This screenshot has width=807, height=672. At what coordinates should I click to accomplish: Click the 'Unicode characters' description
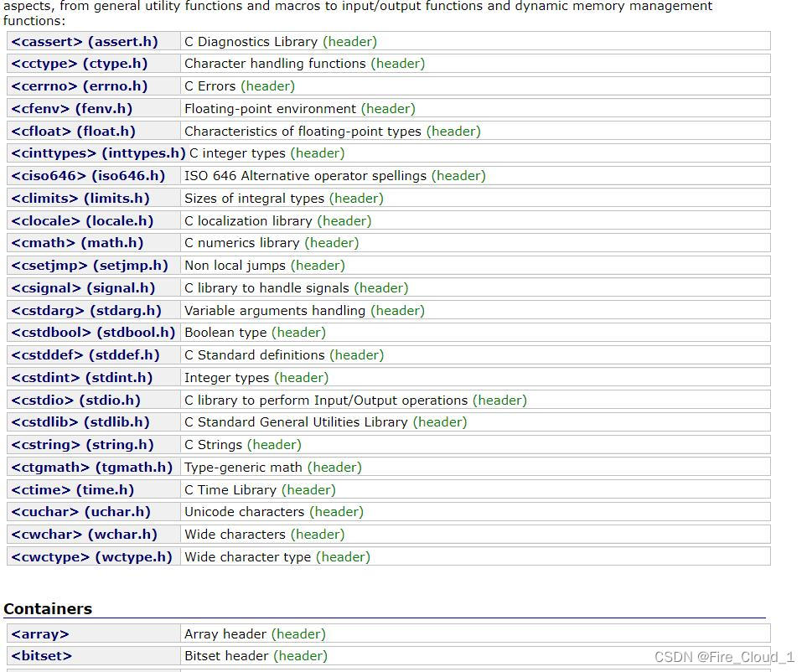click(x=245, y=512)
